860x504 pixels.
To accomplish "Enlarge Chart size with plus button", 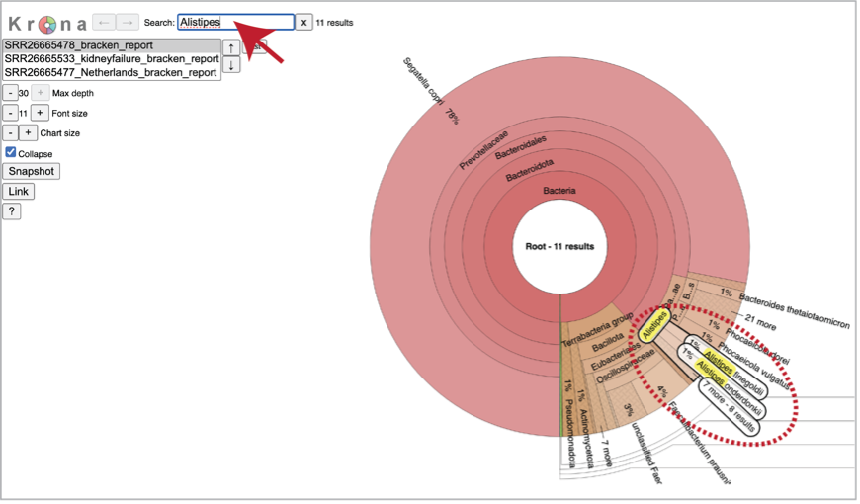I will point(28,133).
